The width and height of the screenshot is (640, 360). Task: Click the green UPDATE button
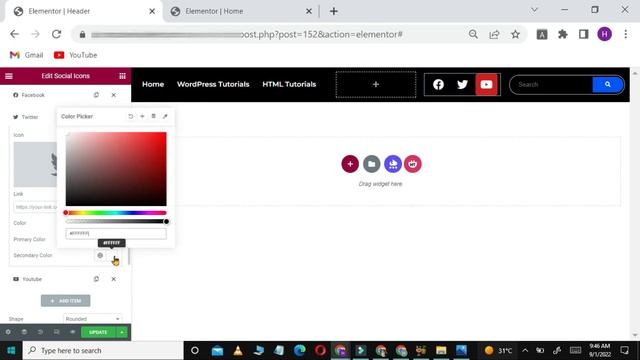pyautogui.click(x=98, y=332)
